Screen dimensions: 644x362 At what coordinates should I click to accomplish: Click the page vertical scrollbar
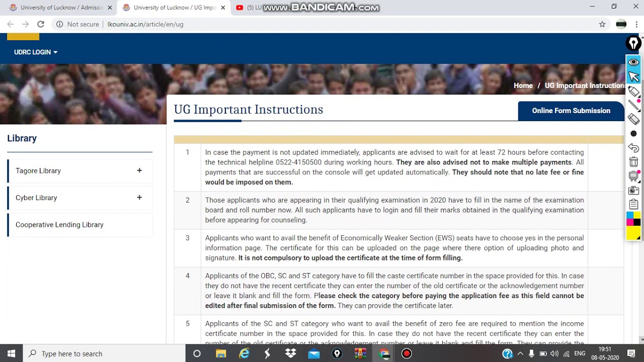click(641, 189)
